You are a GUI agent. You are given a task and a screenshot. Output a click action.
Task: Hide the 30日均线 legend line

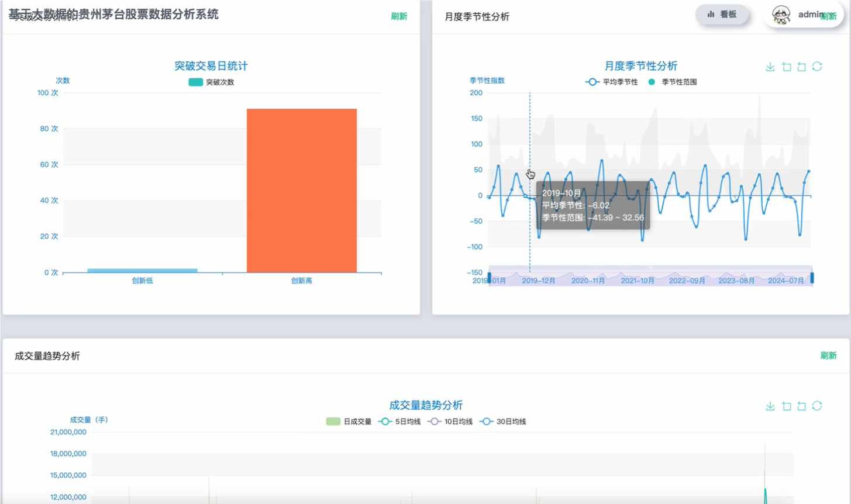(x=502, y=422)
